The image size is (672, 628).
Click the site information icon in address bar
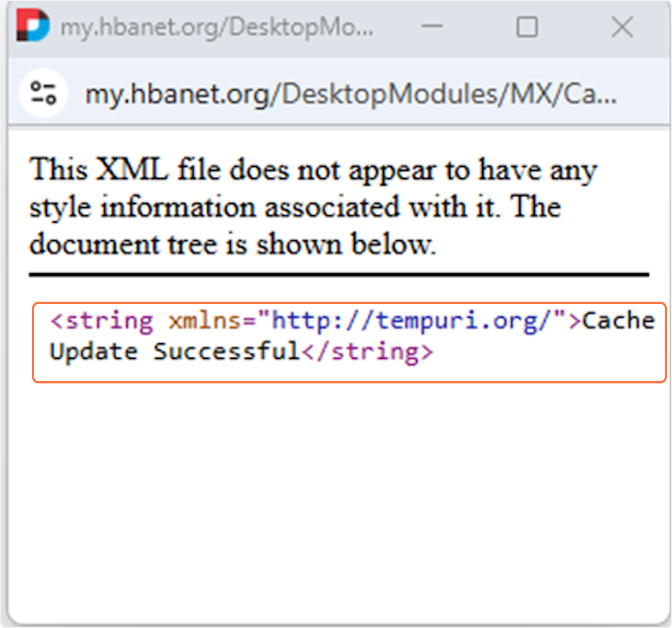[x=43, y=93]
